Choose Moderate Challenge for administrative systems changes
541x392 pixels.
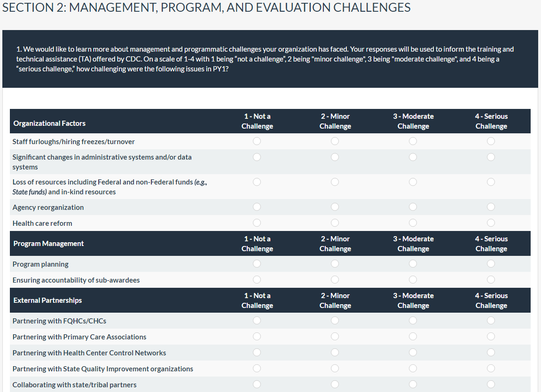(x=413, y=157)
